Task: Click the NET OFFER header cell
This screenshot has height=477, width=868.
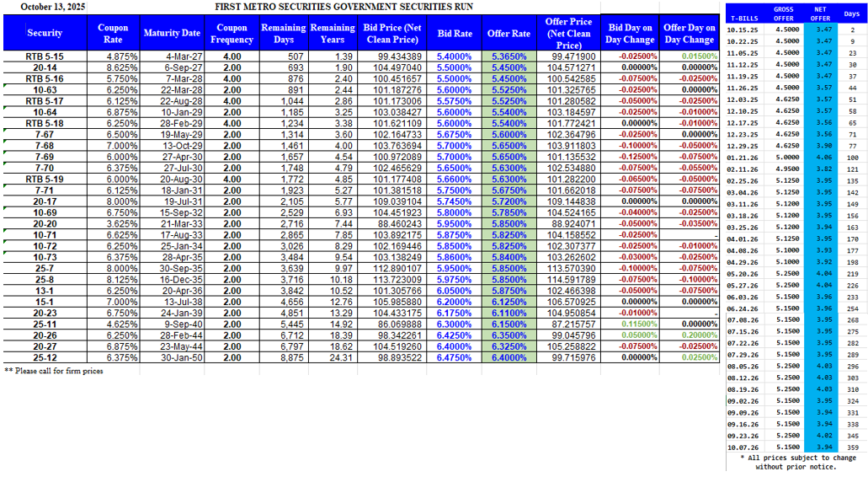Action: tap(820, 13)
